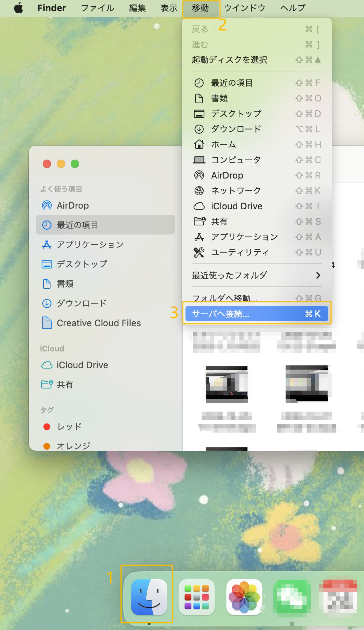Click the ダウンロード arrow icon in menu
Image resolution: width=364 pixels, height=630 pixels.
(199, 129)
